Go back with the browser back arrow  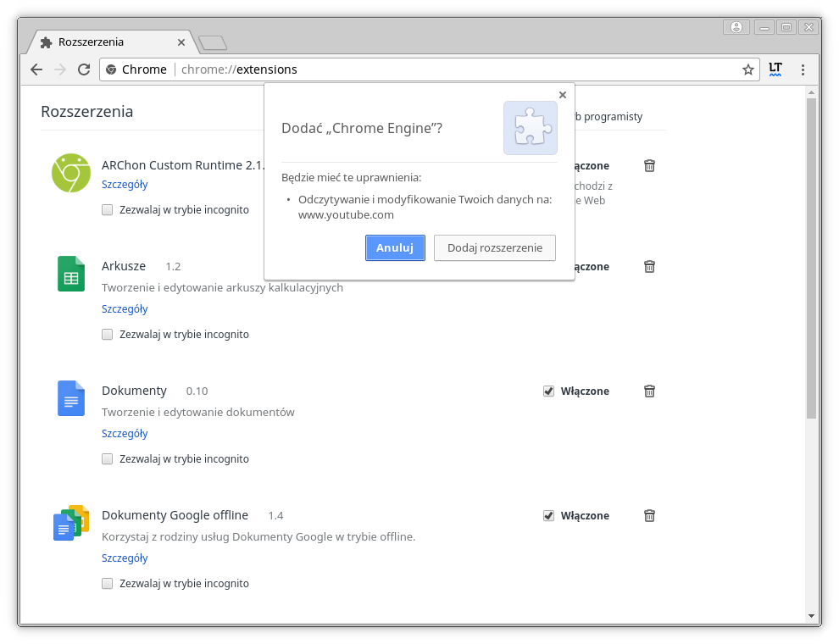coord(36,69)
